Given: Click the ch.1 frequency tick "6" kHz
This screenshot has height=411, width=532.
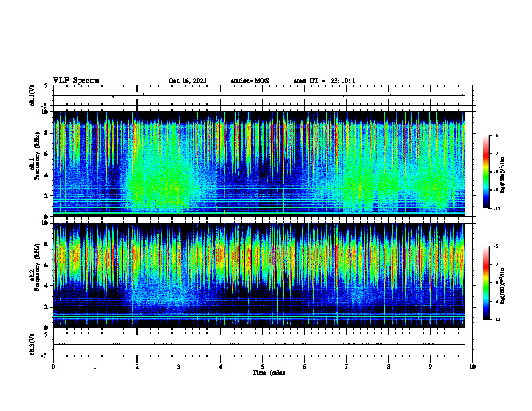Looking at the screenshot, I should 46,154.
